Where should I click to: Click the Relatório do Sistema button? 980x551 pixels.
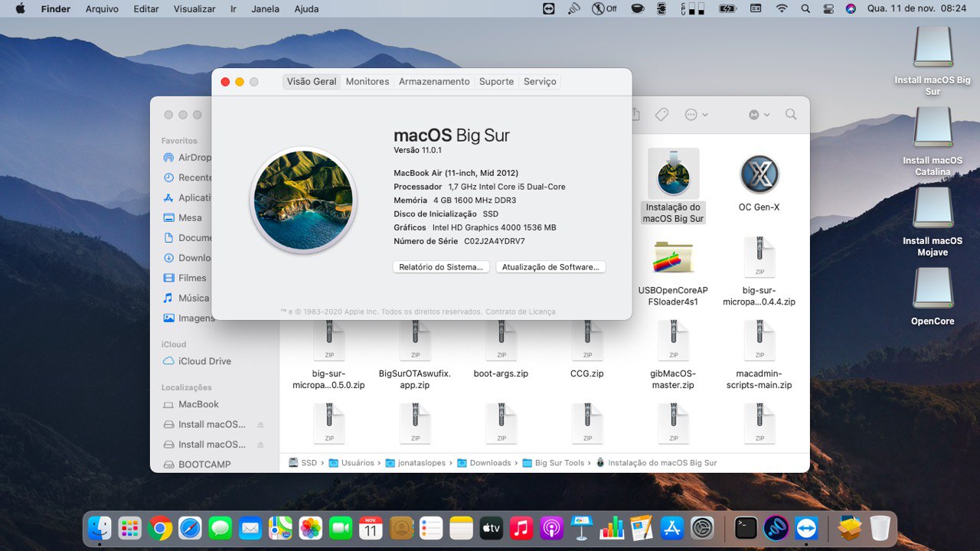[x=441, y=267]
